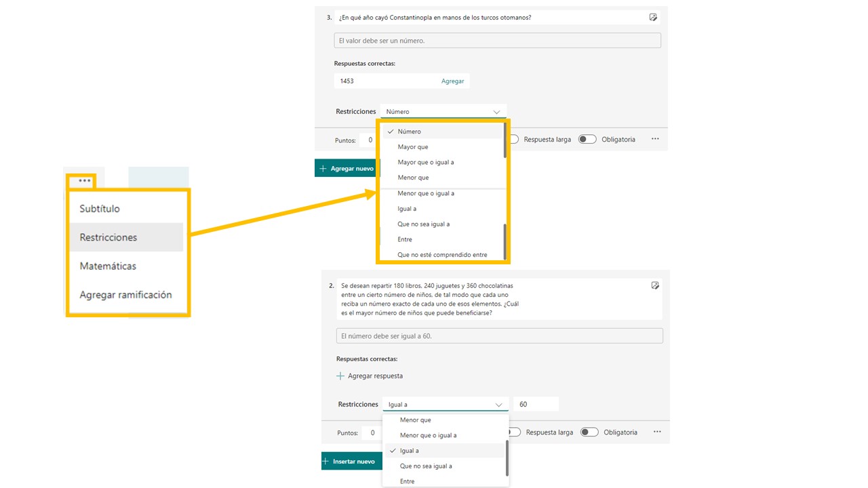Click the Agregar nuevo button
The image size is (868, 488).
click(x=347, y=168)
